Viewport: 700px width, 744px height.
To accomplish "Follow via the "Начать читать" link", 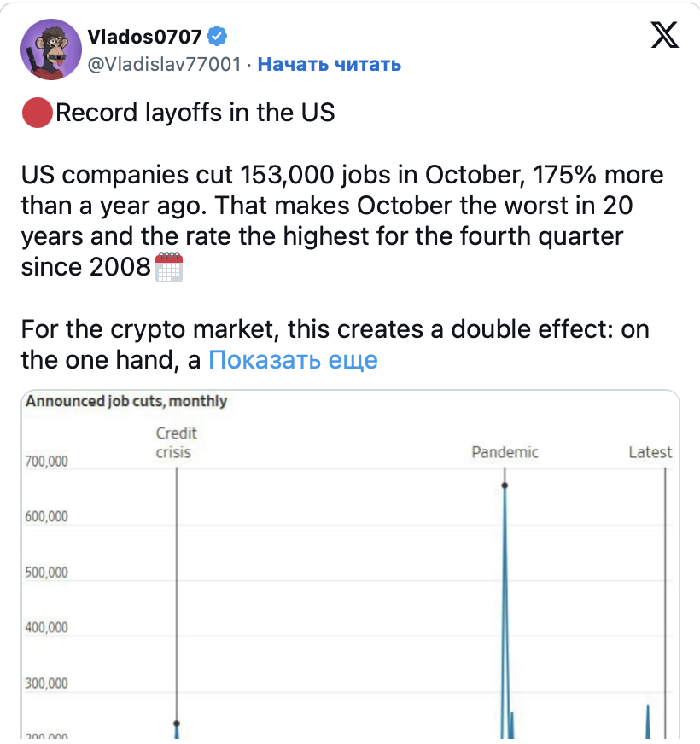I will pyautogui.click(x=329, y=64).
